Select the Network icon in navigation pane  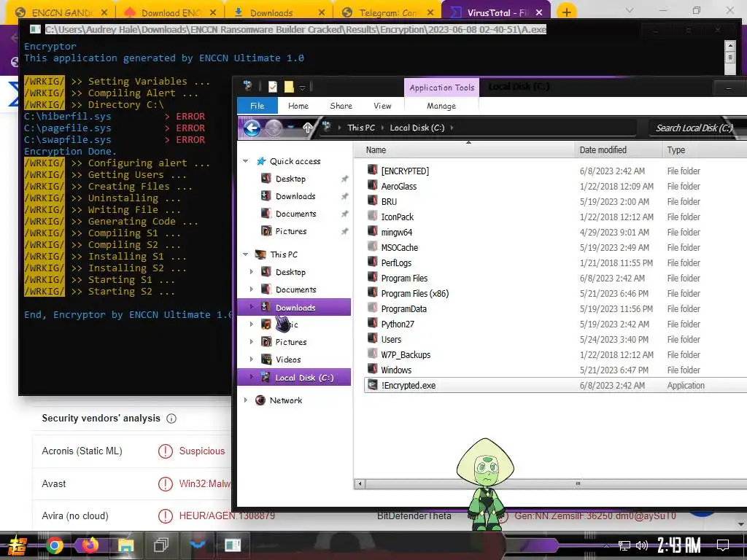(260, 400)
